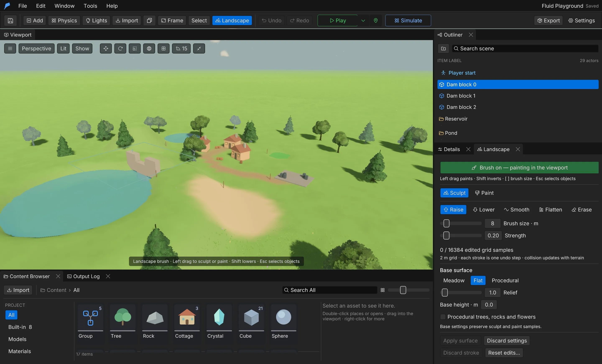Select the rotate gizmo tool
This screenshot has width=602, height=364.
tap(120, 48)
